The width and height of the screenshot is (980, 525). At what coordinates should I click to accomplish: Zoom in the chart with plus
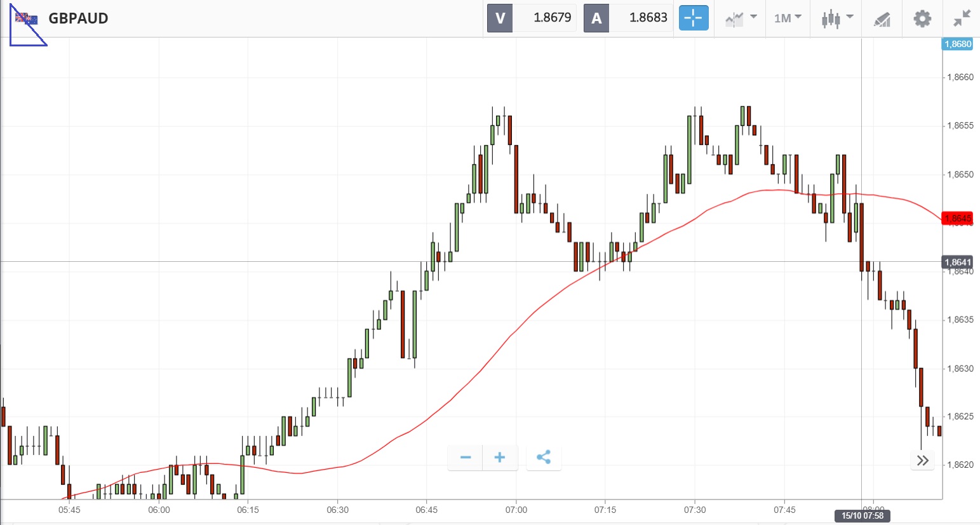click(500, 457)
